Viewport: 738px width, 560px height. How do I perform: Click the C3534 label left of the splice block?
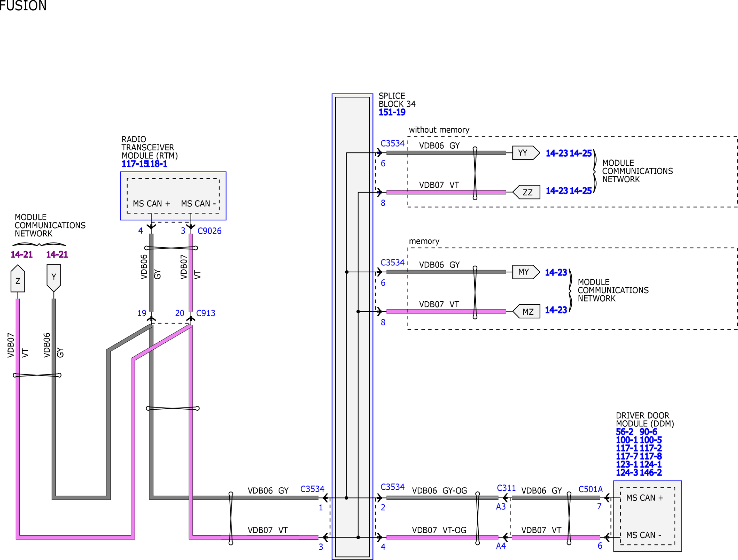pyautogui.click(x=312, y=489)
